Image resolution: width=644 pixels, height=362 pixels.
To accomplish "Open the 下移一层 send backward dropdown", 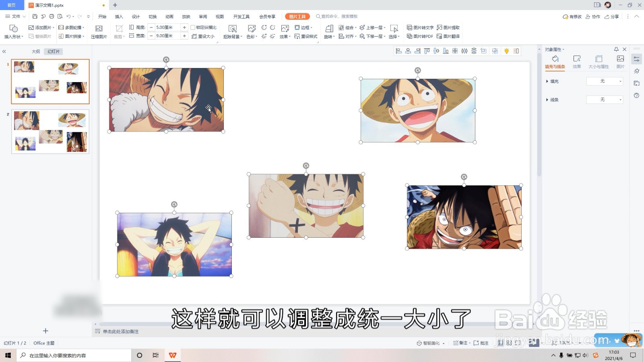I will [x=373, y=36].
